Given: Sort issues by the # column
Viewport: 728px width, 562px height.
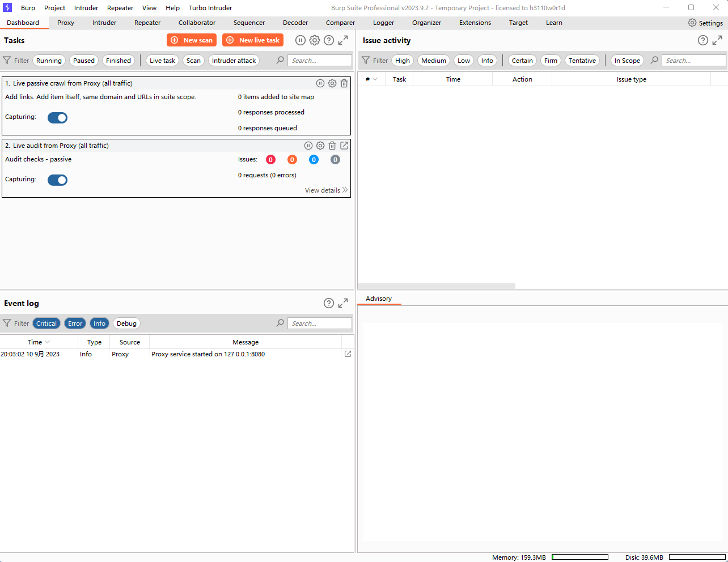Looking at the screenshot, I should (x=371, y=79).
